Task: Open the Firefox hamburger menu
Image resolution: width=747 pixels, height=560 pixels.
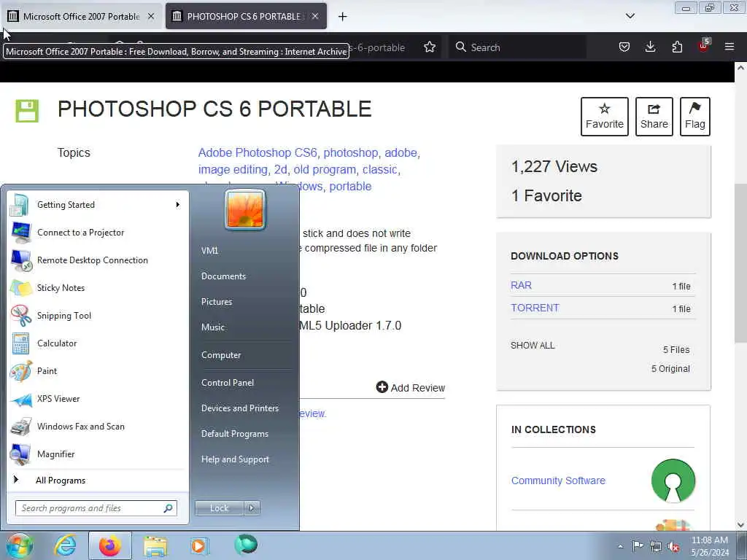Action: coord(729,47)
